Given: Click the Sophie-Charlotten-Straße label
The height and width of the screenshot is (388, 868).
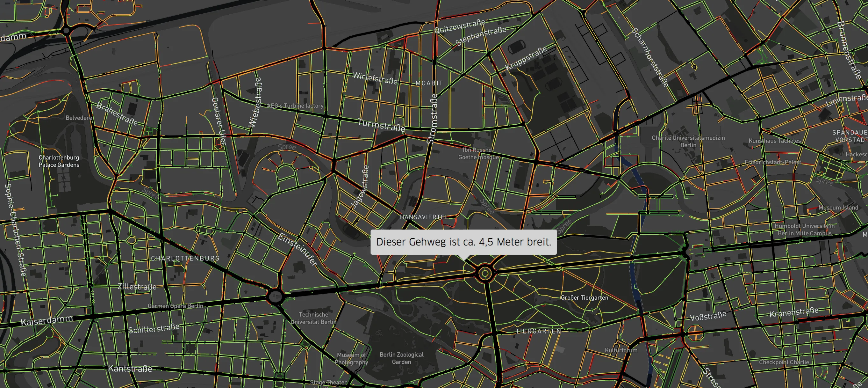Looking at the screenshot, I should [x=16, y=230].
